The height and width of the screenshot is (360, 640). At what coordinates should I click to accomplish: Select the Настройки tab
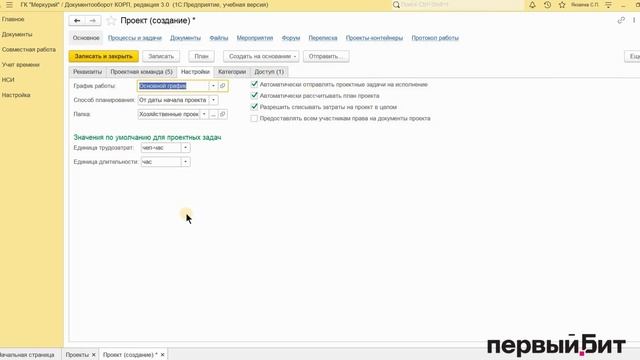[195, 71]
